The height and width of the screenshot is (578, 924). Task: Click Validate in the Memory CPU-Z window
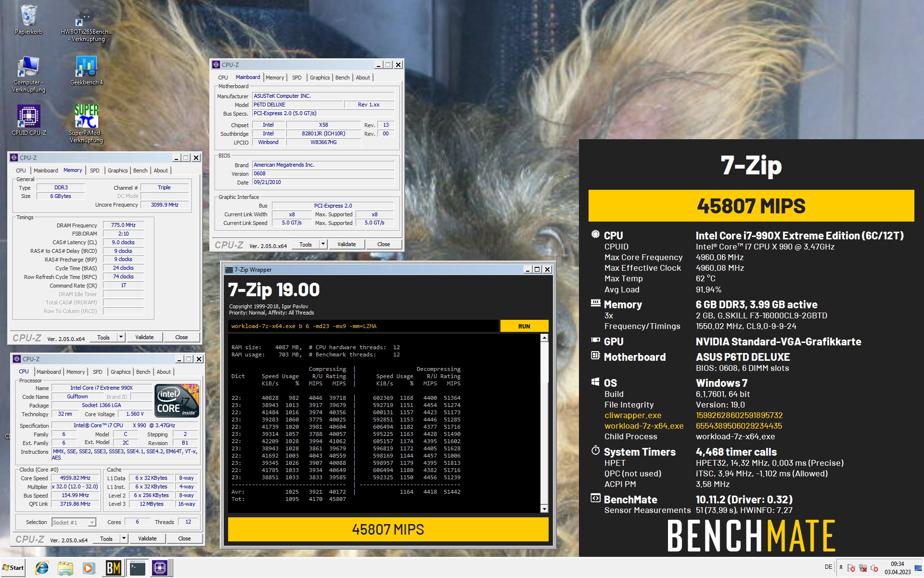pyautogui.click(x=144, y=337)
